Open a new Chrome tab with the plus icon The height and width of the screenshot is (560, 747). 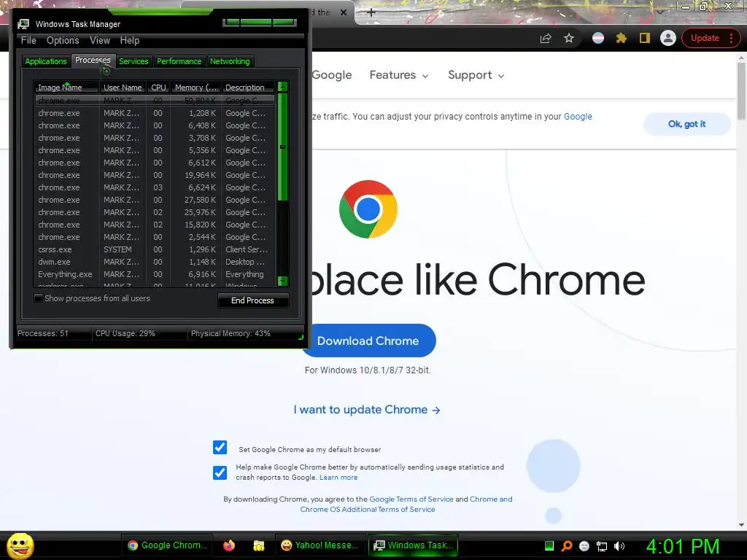pyautogui.click(x=371, y=12)
